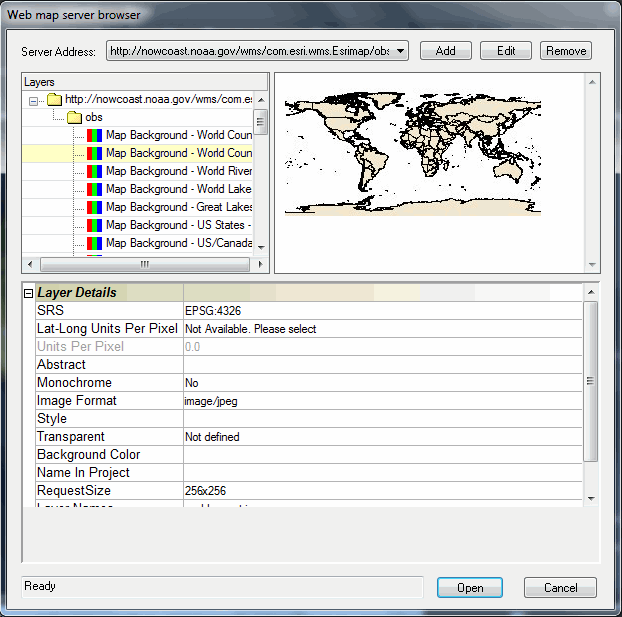Click the empty Name In Project field
The height and width of the screenshot is (617, 622).
coord(383,473)
